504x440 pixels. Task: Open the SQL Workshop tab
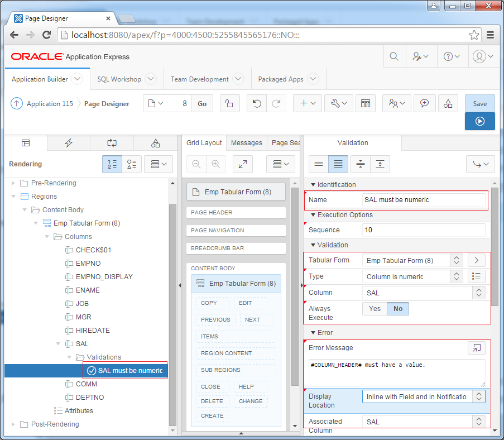click(119, 79)
